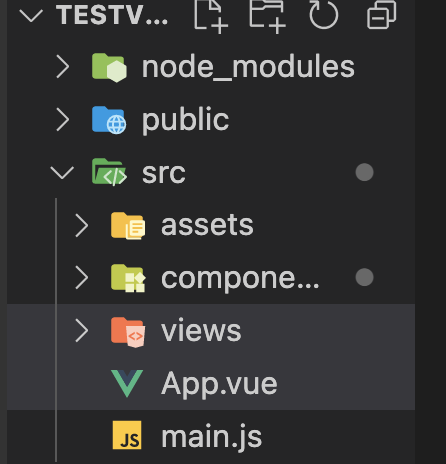
Task: Collapse the src folder chevron
Action: pos(62,173)
